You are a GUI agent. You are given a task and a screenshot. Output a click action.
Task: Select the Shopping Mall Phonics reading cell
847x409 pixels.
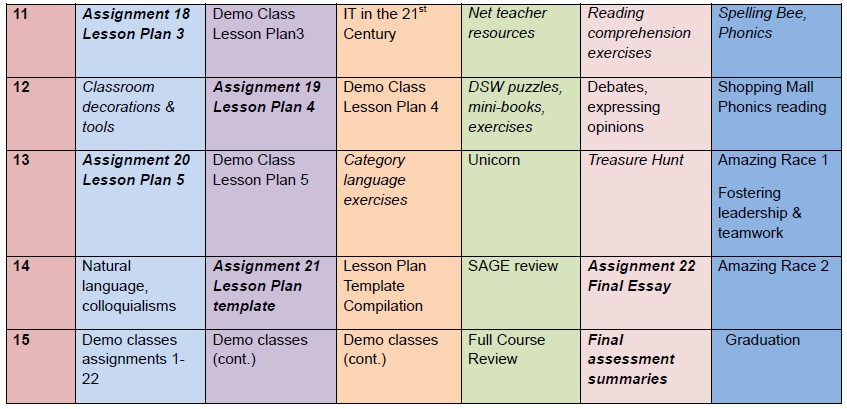pos(777,114)
